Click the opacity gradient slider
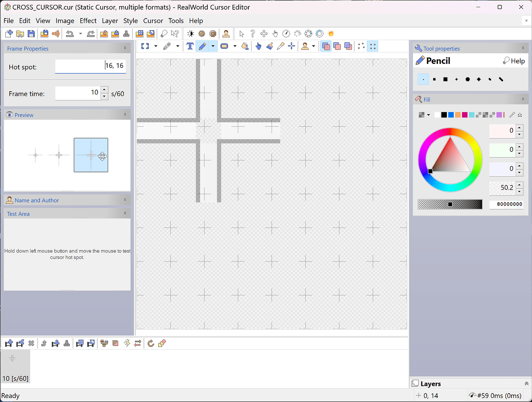 450,204
